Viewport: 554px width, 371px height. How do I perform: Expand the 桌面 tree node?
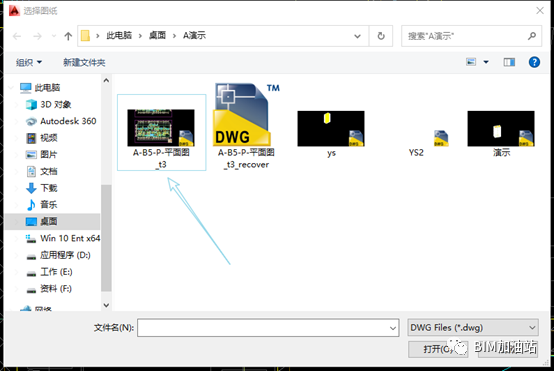click(x=17, y=222)
